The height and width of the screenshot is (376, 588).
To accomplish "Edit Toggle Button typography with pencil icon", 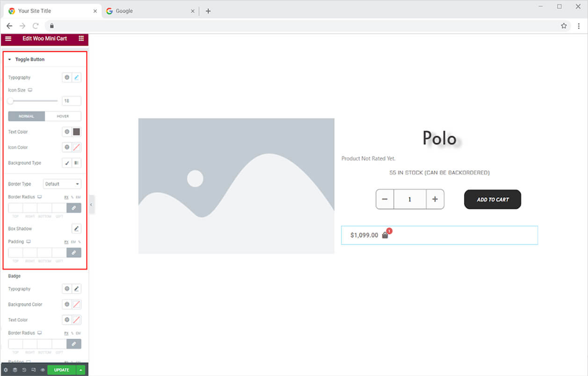I will [77, 78].
